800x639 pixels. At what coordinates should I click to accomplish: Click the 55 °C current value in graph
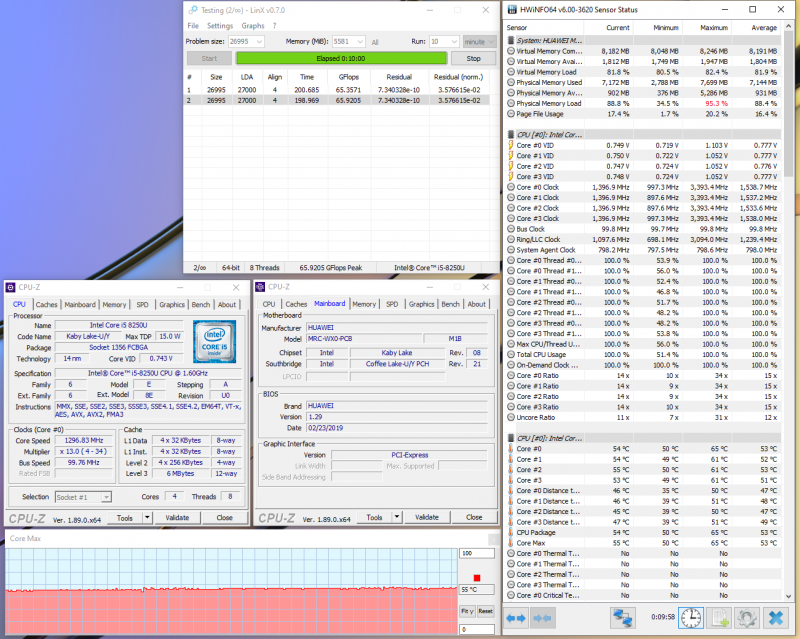477,589
